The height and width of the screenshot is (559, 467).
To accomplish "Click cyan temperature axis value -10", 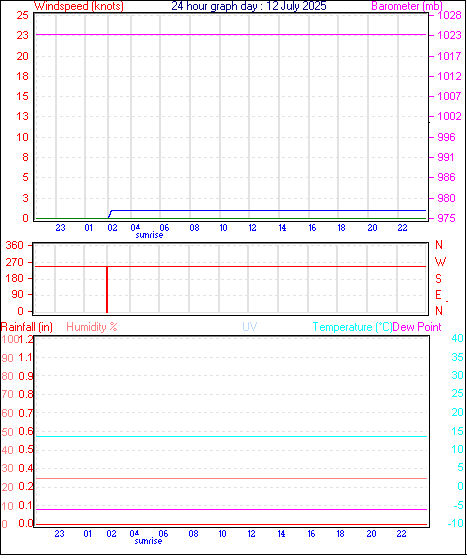I will [x=456, y=523].
